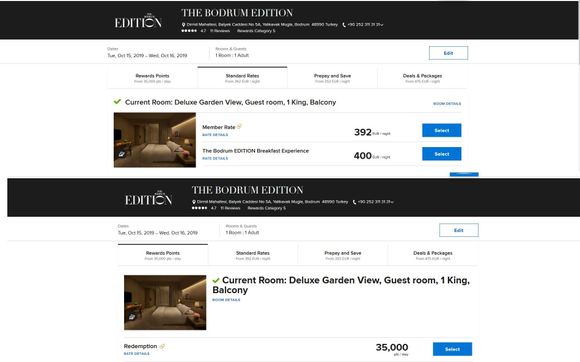The width and height of the screenshot is (580, 362).
Task: Click the bottom EDITION hotel logo
Action: click(x=148, y=199)
